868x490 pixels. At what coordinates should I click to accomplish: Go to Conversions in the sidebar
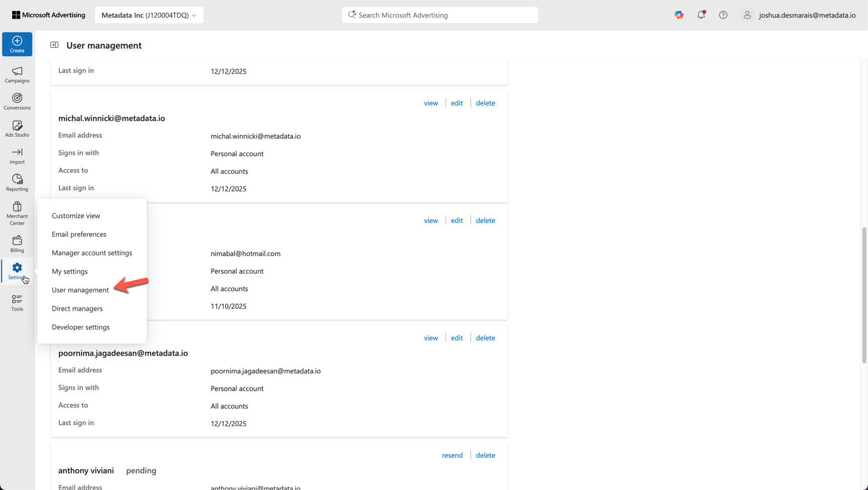(17, 101)
